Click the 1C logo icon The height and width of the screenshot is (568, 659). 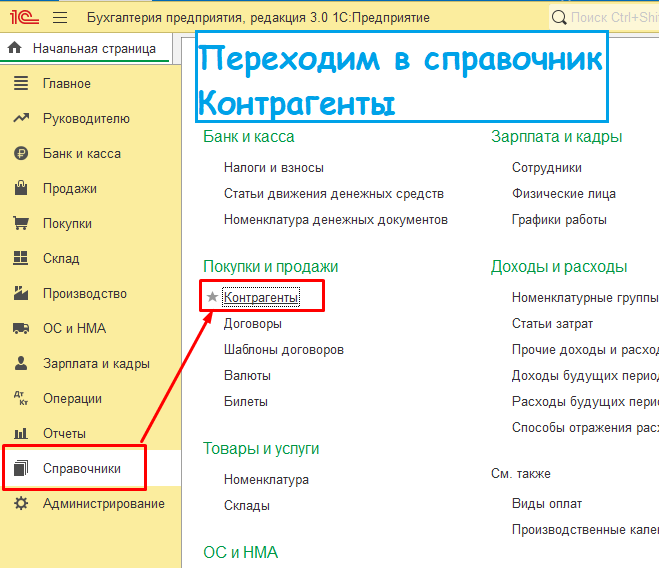click(24, 17)
